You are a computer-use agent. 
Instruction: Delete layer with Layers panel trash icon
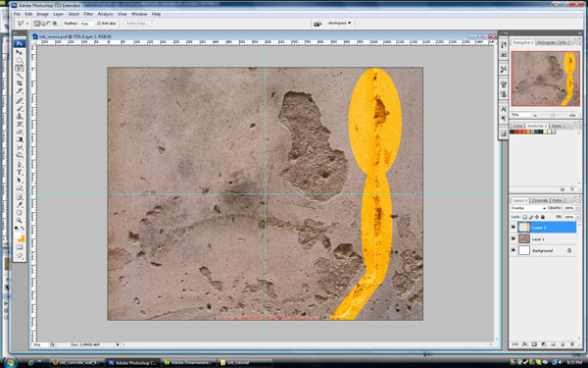click(x=572, y=344)
